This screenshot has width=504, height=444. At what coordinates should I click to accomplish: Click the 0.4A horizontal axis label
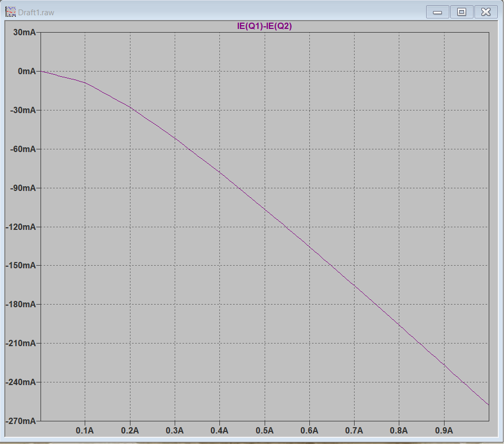[x=219, y=430]
